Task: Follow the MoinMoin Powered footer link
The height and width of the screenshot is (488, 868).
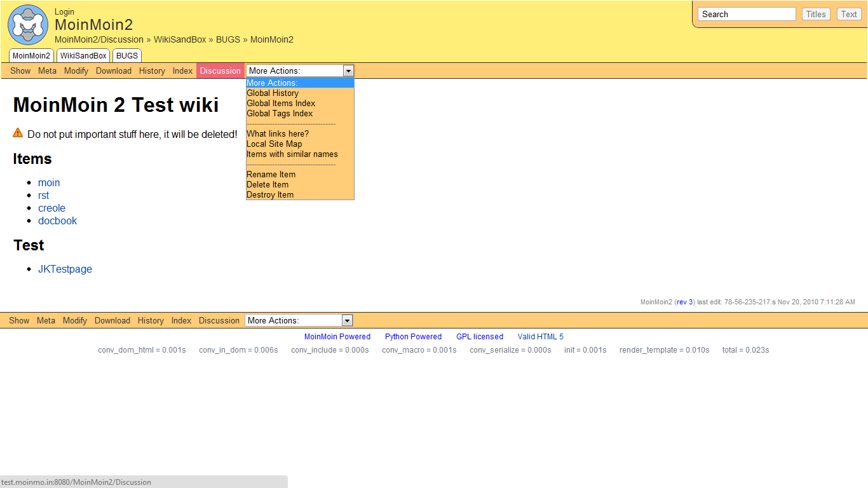Action: (x=337, y=337)
